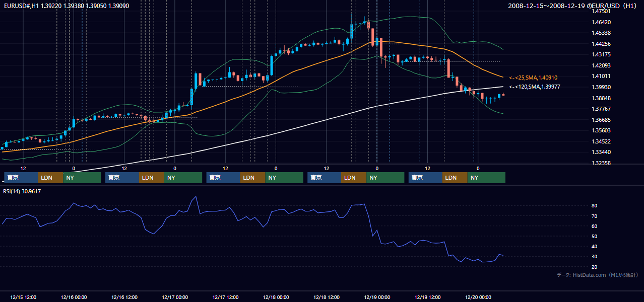Click the rightmost LDN session block
644x302 pixels.
click(x=455, y=178)
